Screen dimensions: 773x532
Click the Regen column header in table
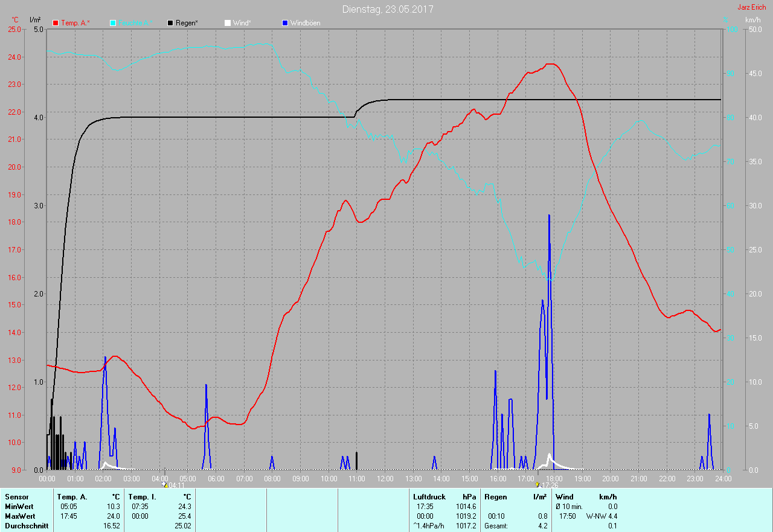[495, 497]
